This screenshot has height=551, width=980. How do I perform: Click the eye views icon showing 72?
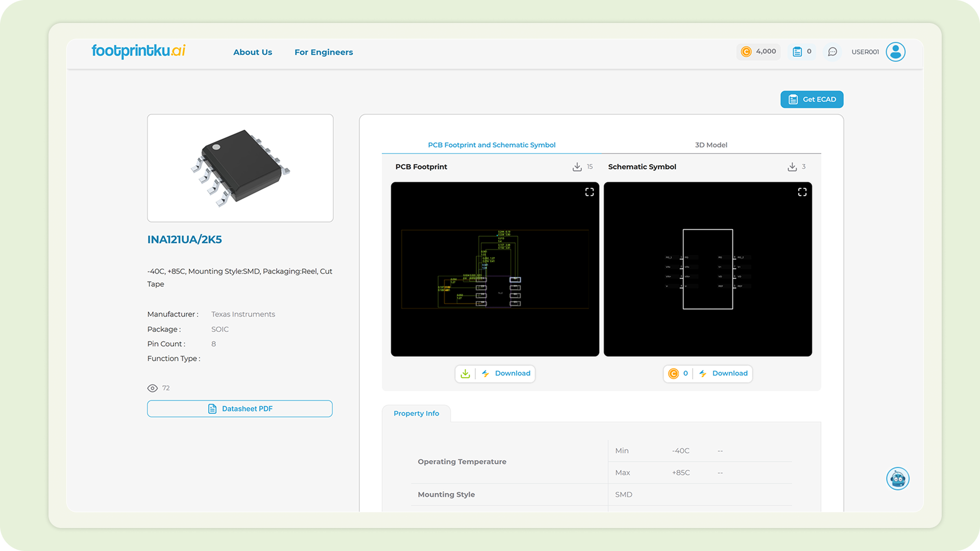tap(152, 388)
